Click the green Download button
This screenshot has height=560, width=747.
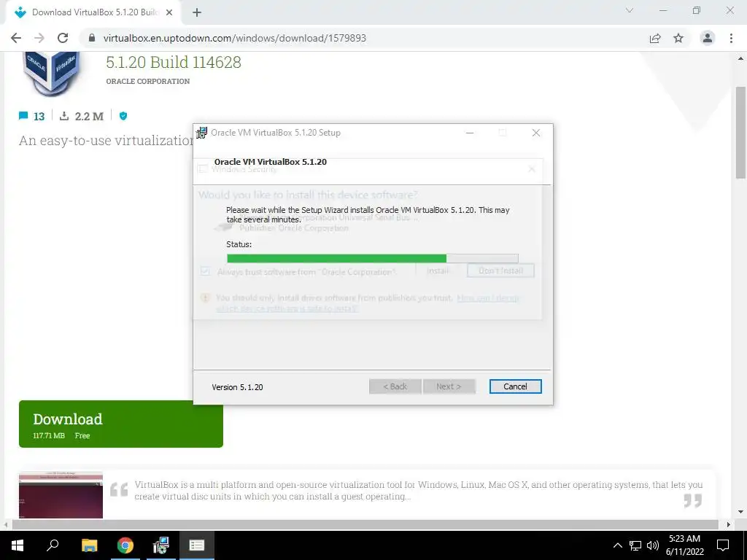point(121,424)
